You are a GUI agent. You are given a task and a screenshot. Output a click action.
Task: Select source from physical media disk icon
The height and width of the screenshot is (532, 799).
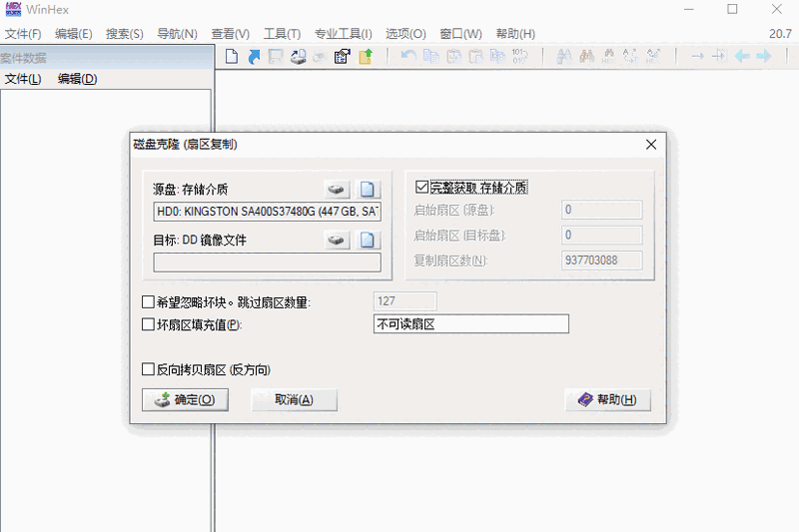(337, 190)
